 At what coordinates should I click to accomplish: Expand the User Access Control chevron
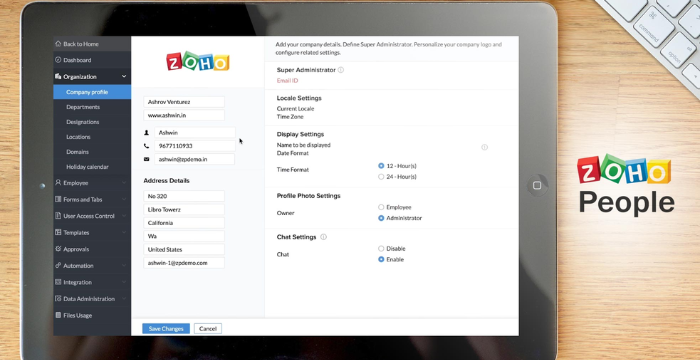click(124, 216)
